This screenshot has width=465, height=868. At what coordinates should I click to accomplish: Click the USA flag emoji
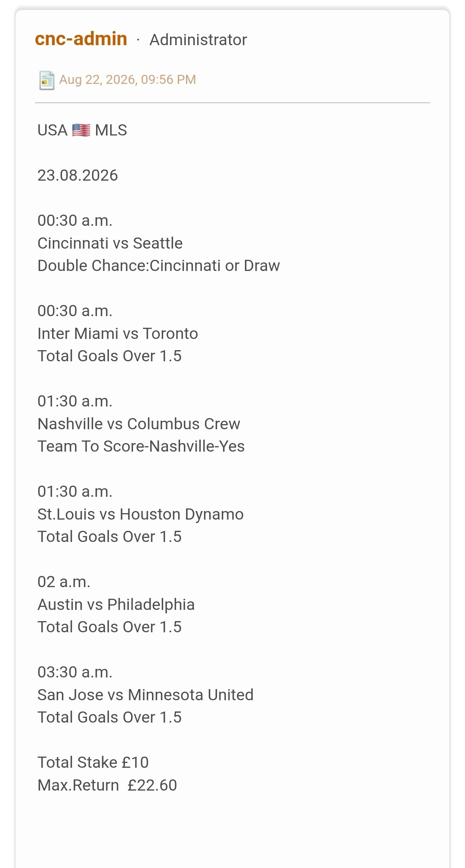tap(81, 130)
